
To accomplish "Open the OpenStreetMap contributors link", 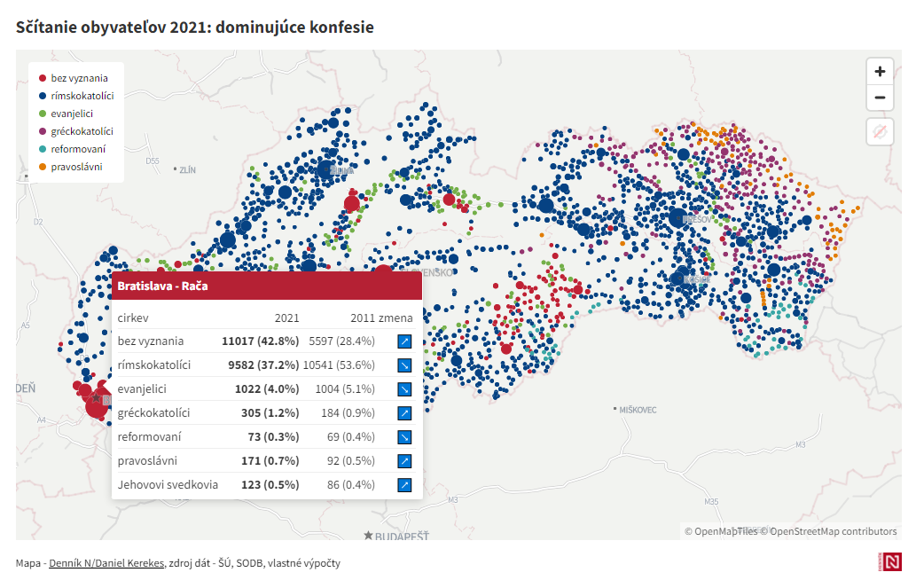I will tap(833, 531).
